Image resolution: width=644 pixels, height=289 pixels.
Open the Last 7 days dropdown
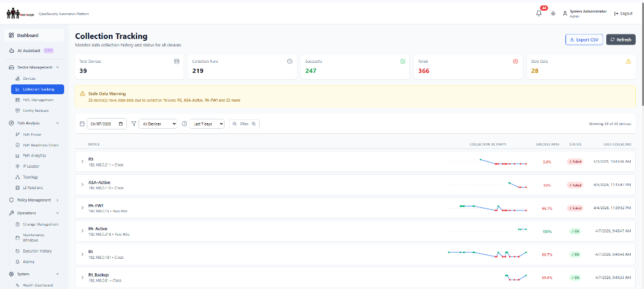tap(206, 124)
